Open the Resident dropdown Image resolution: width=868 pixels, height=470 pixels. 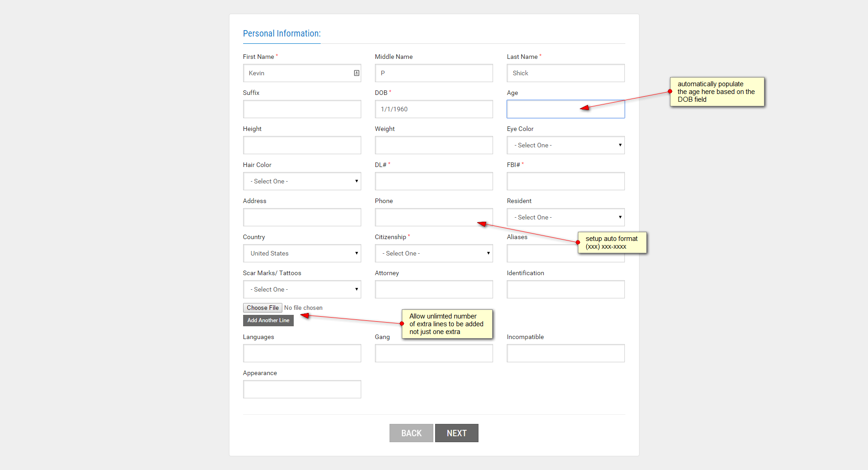click(x=565, y=217)
